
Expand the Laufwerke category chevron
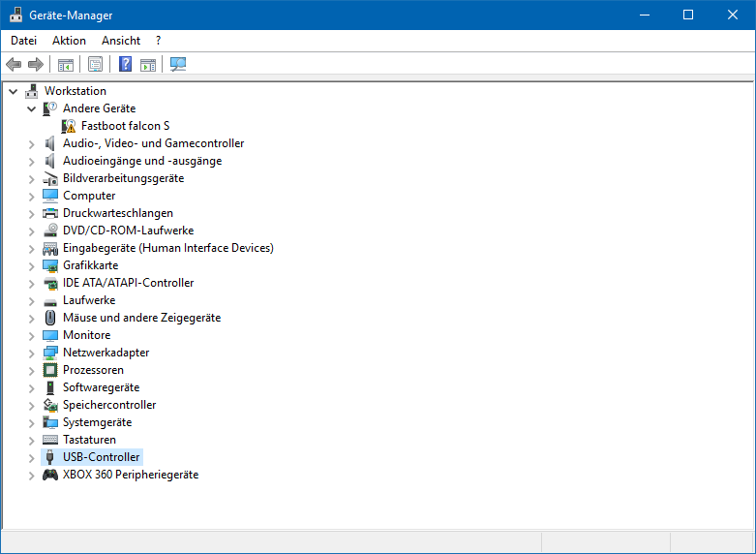tap(32, 300)
